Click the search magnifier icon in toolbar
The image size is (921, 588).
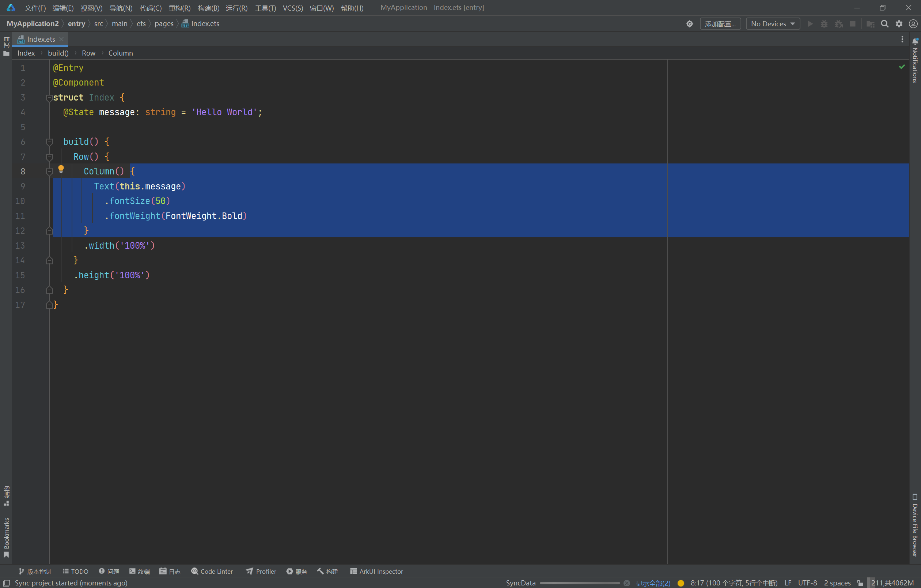(x=884, y=24)
